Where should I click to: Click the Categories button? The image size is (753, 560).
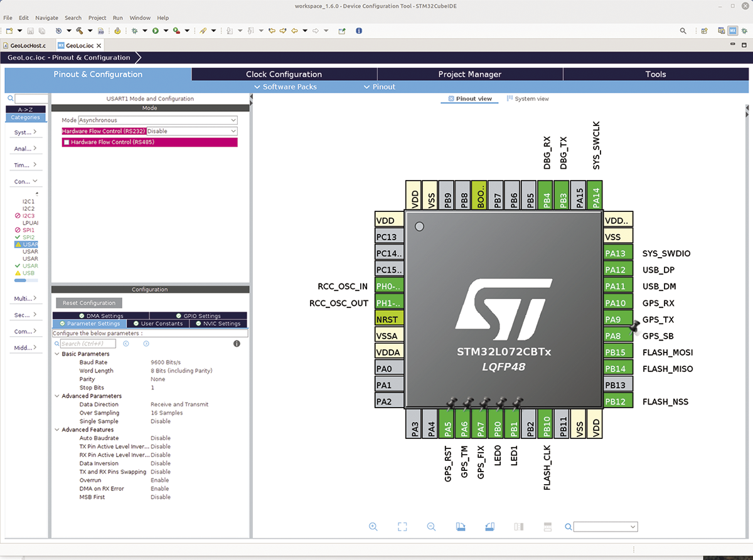tap(26, 117)
